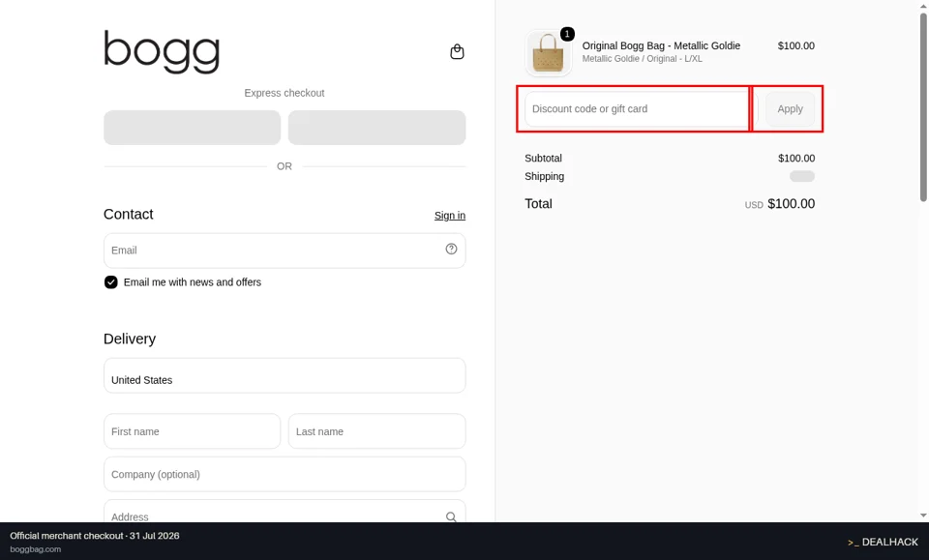Click the Original Bogg Bag - Metallic Goldie title
This screenshot has height=560, width=929.
tap(661, 45)
